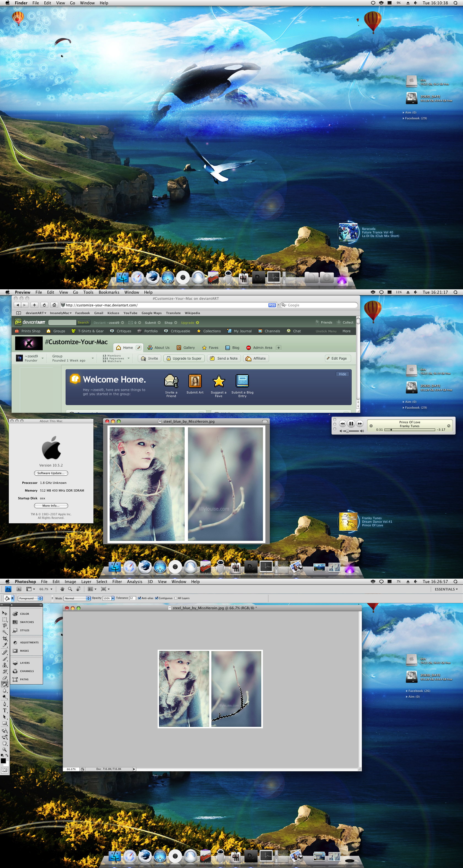
Task: Expand the Group Founded 1 Week ago dropdown
Action: (92, 358)
